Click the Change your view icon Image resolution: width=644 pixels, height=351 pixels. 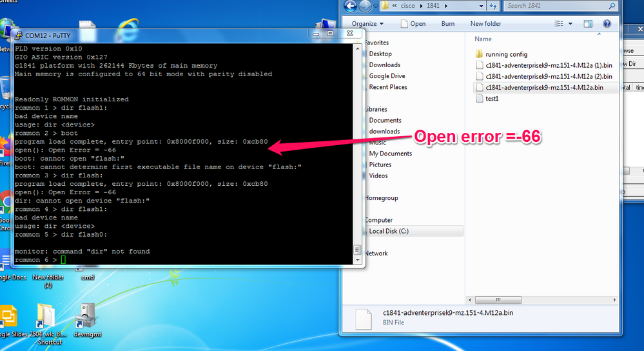coord(559,24)
